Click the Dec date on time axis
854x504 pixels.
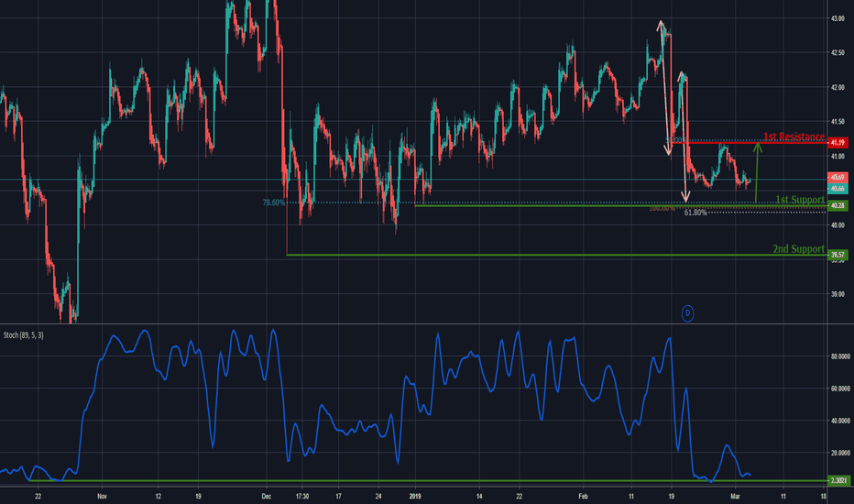click(267, 497)
